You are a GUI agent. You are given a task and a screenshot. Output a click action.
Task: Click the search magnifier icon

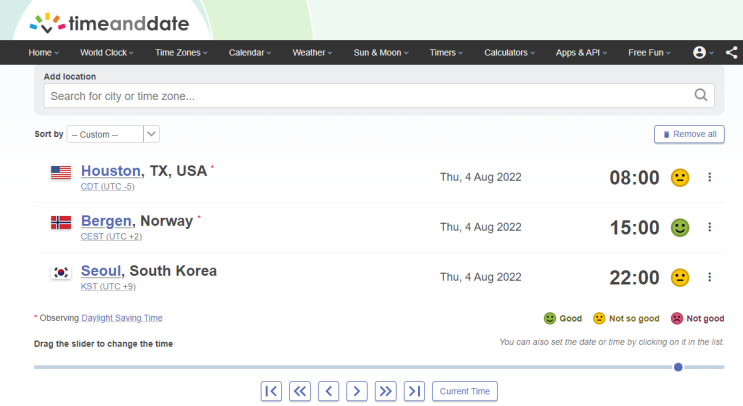[701, 95]
